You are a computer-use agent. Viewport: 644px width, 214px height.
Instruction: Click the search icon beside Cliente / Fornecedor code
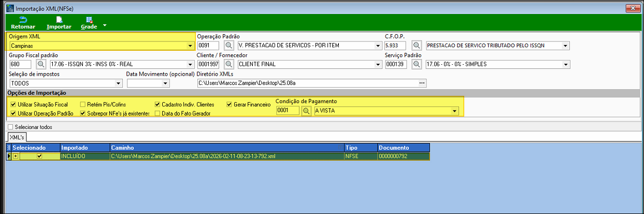click(x=228, y=65)
